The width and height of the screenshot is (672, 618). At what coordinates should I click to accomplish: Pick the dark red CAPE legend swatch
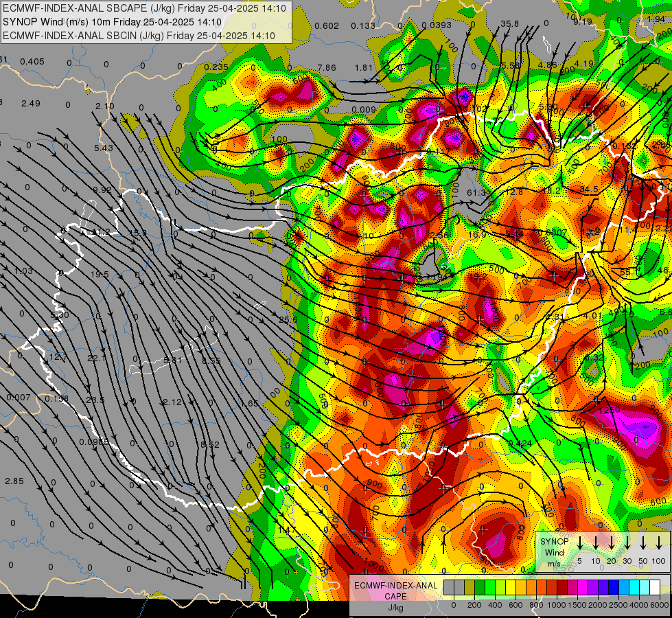pyautogui.click(x=562, y=587)
